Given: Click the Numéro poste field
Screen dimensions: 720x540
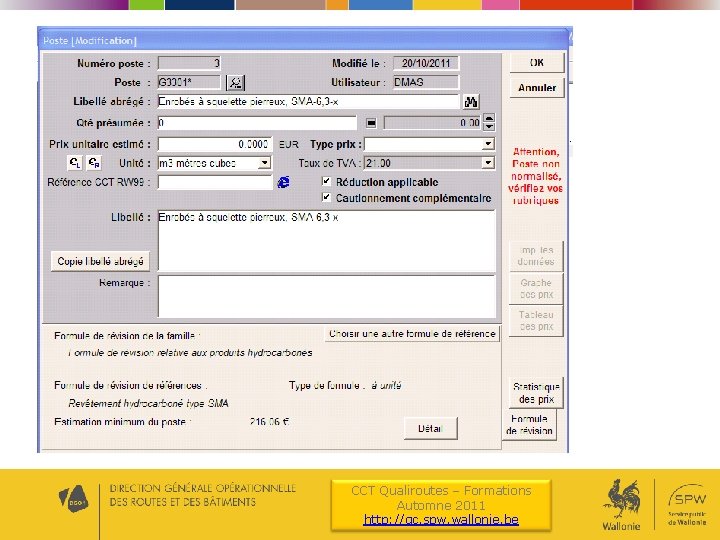Looking at the screenshot, I should (x=189, y=63).
